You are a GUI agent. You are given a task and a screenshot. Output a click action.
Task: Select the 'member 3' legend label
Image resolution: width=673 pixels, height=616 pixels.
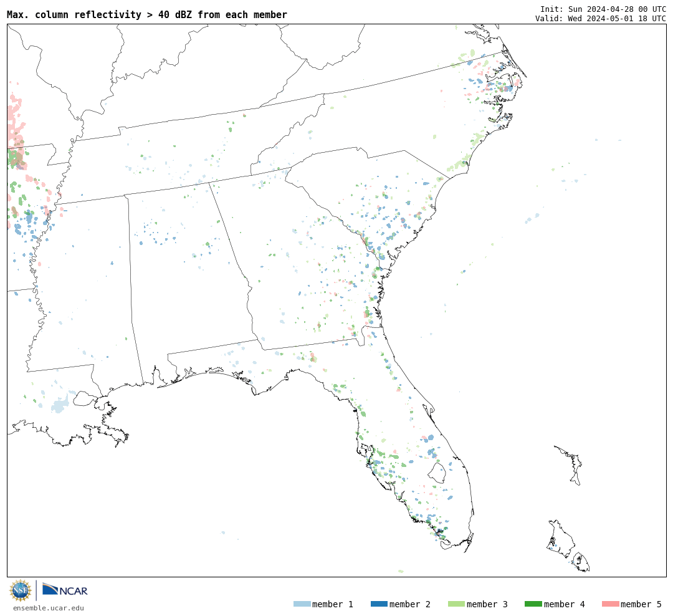[x=487, y=604]
